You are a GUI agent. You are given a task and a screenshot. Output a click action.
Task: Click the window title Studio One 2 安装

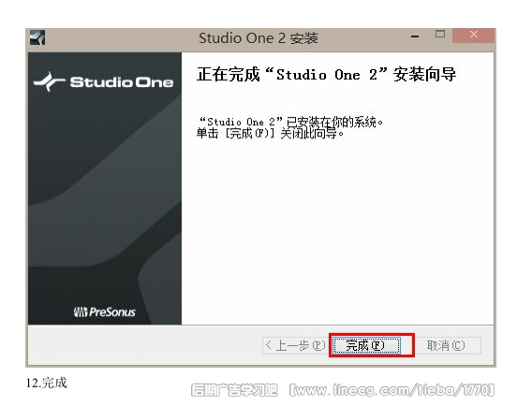[x=259, y=37]
